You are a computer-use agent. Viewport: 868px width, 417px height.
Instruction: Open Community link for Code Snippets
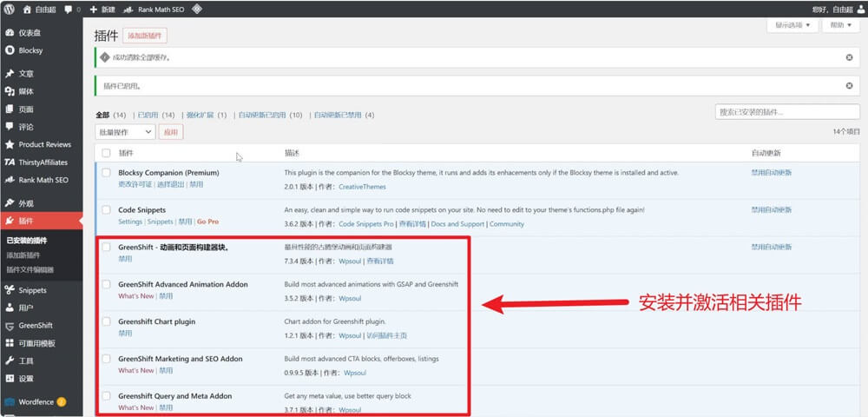507,224
